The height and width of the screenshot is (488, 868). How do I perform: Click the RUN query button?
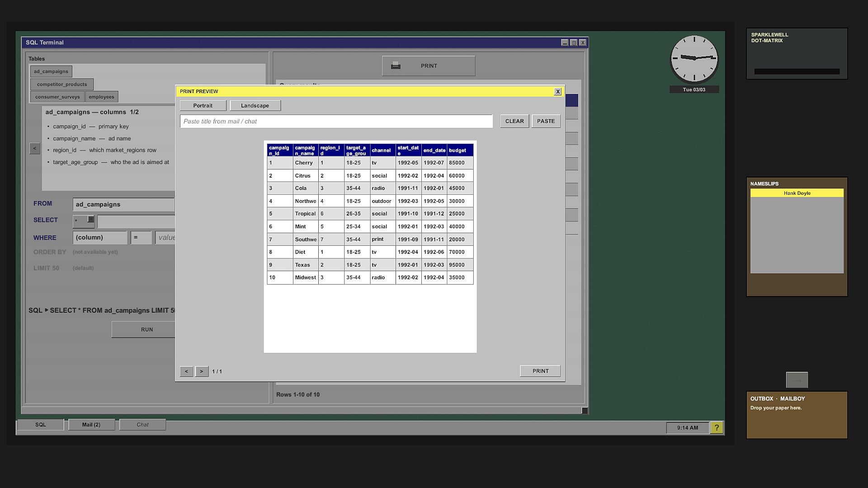(143, 329)
